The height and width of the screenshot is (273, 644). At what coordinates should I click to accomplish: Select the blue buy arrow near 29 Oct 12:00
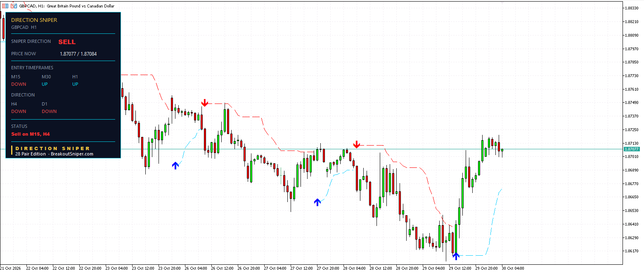pyautogui.click(x=456, y=256)
